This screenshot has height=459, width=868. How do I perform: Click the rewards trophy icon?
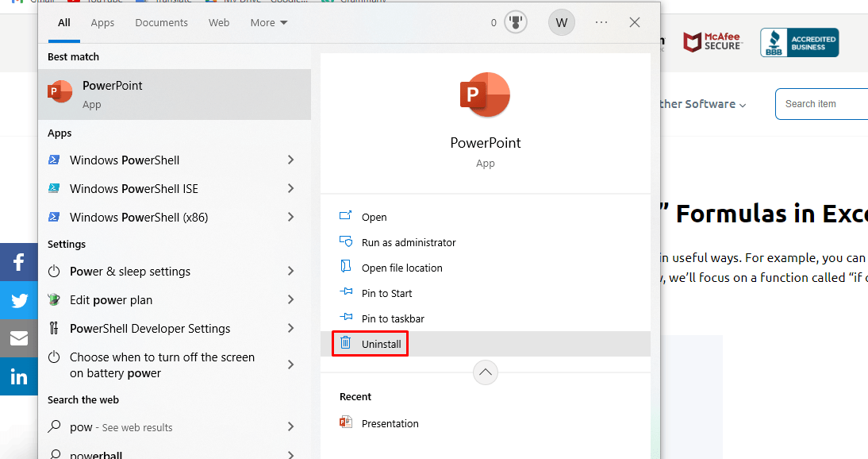pos(516,23)
